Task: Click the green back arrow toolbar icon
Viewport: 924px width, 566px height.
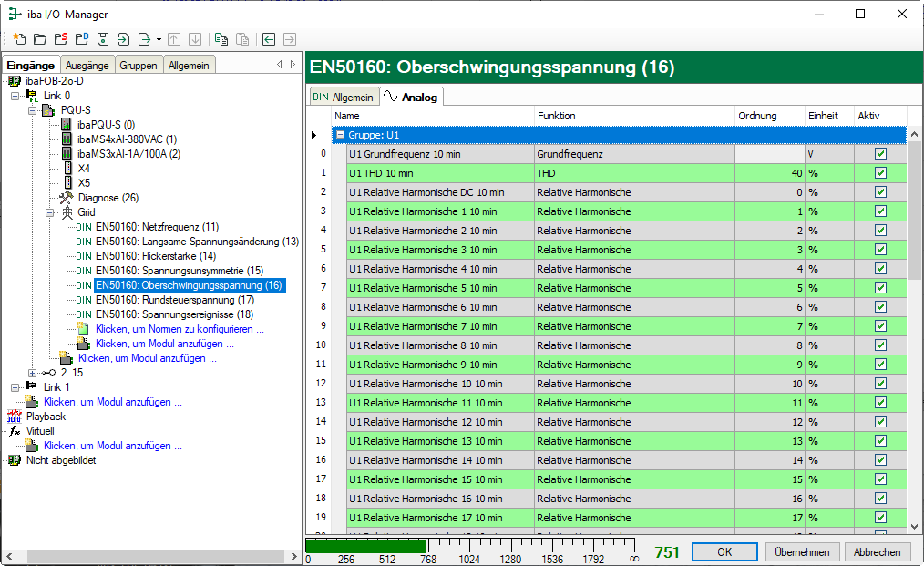Action: click(269, 39)
